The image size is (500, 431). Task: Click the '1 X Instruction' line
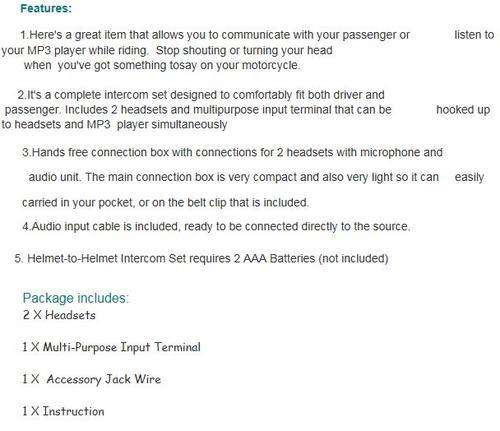pos(63,411)
